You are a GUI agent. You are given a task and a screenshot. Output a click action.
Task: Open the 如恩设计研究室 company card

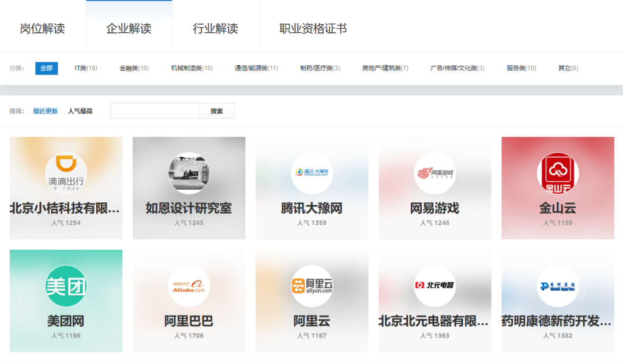[189, 187]
